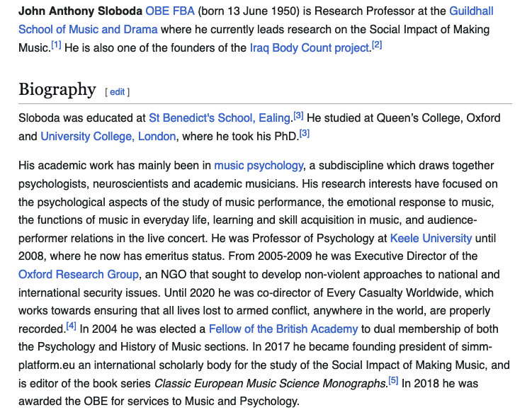Open the music psychology link

coord(259,166)
